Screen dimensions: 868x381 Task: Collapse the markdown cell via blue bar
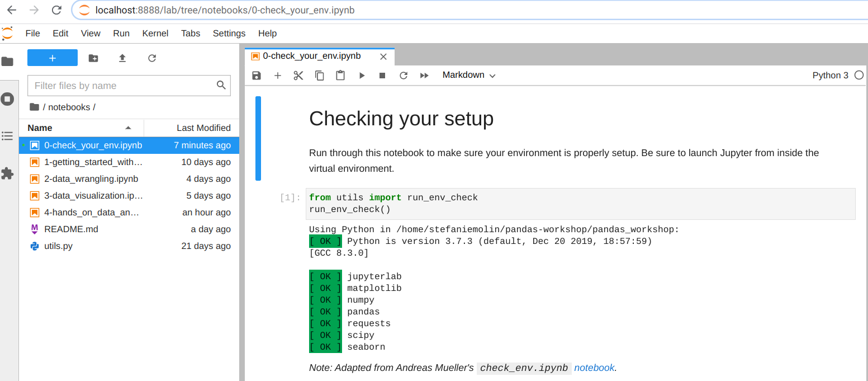point(258,138)
